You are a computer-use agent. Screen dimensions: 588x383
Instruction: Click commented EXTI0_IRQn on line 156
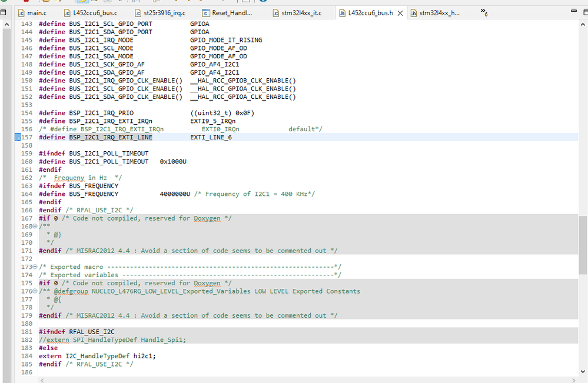tap(221, 129)
